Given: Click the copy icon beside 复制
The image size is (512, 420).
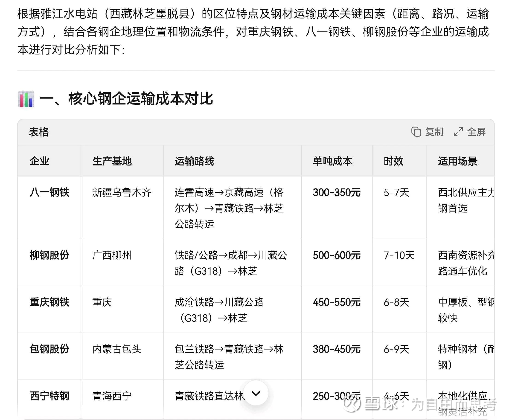Looking at the screenshot, I should click(x=416, y=132).
